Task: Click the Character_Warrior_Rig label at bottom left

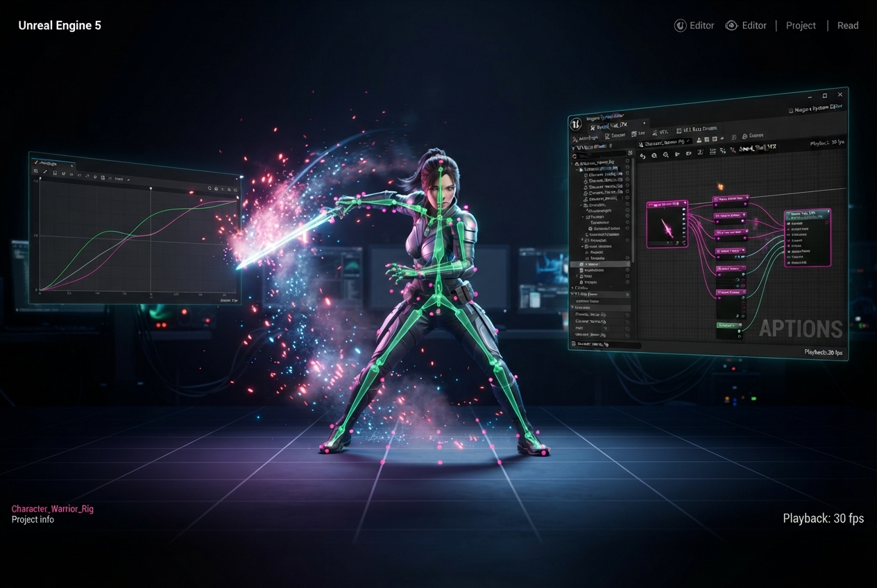Action: [x=53, y=509]
